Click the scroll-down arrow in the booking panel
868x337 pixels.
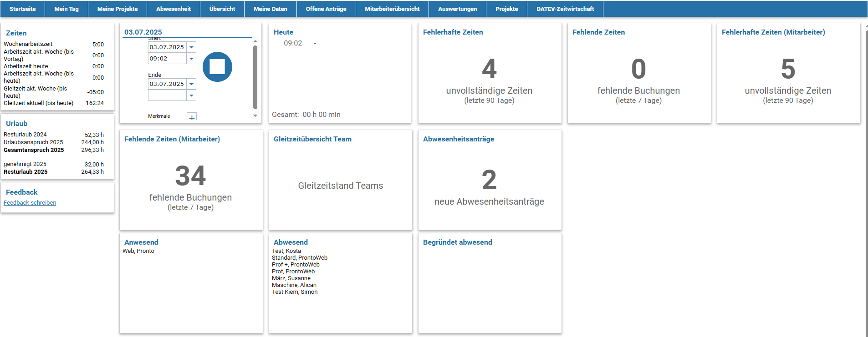[255, 116]
